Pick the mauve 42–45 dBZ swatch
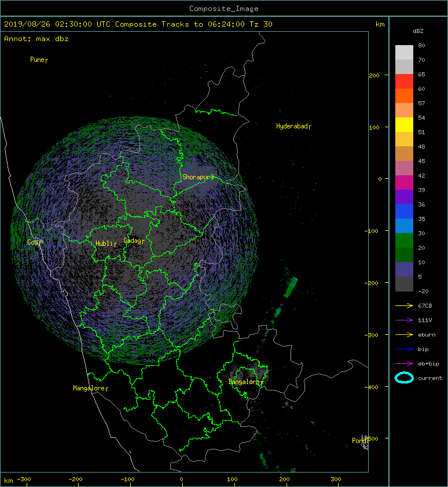Viewport: 448px width, 487px height. [404, 168]
